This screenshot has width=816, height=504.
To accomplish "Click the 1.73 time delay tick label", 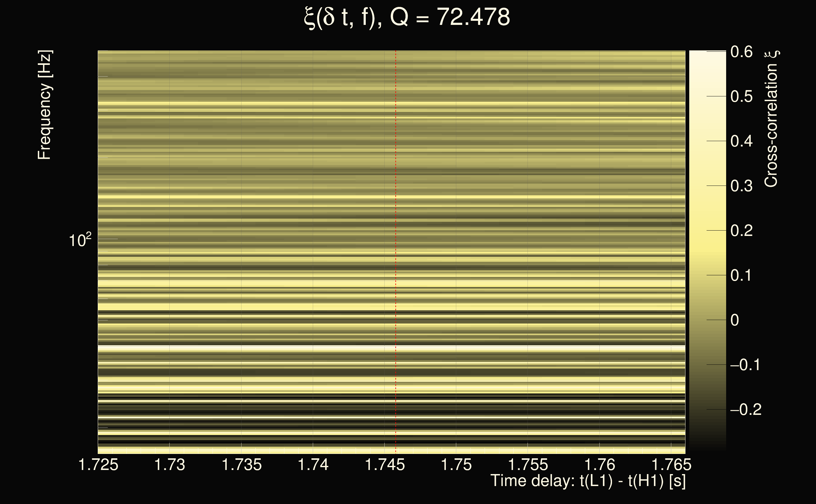I will click(x=169, y=465).
